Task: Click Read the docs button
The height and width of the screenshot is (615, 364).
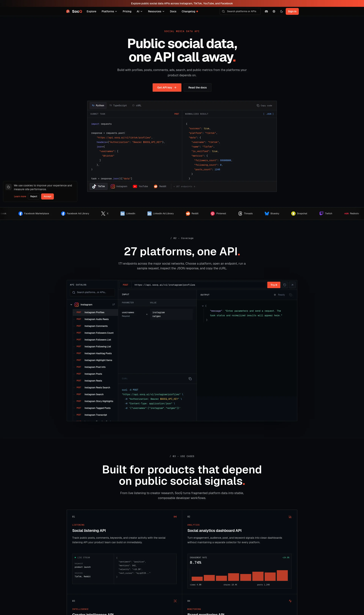Action: [198, 87]
